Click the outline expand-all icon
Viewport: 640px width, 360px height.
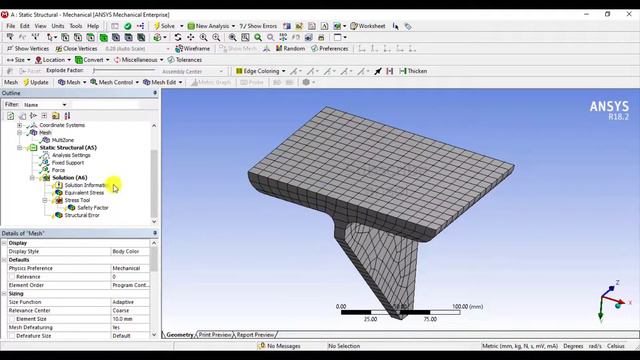click(x=44, y=116)
